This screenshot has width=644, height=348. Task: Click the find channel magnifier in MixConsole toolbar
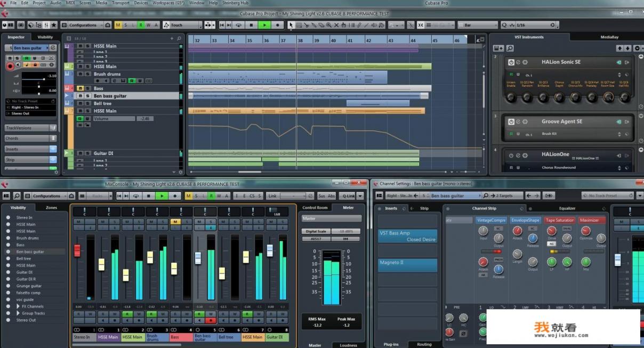pyautogui.click(x=17, y=196)
